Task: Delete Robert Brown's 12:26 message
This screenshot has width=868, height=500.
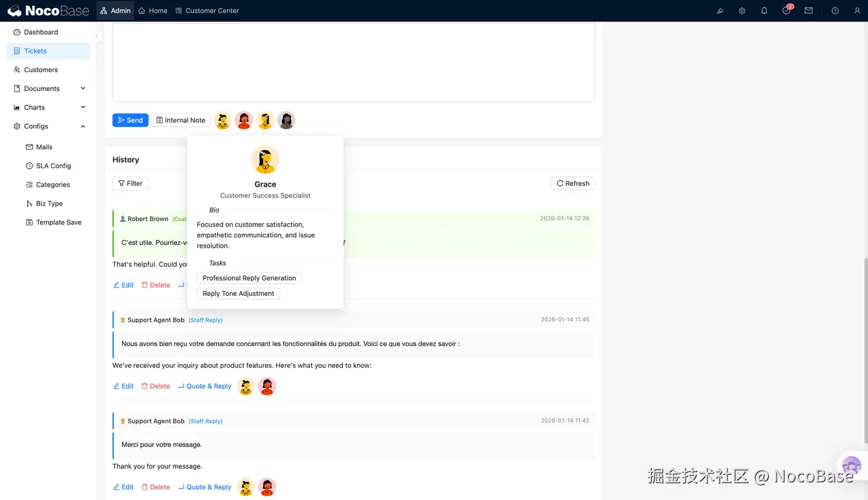Action: 156,285
